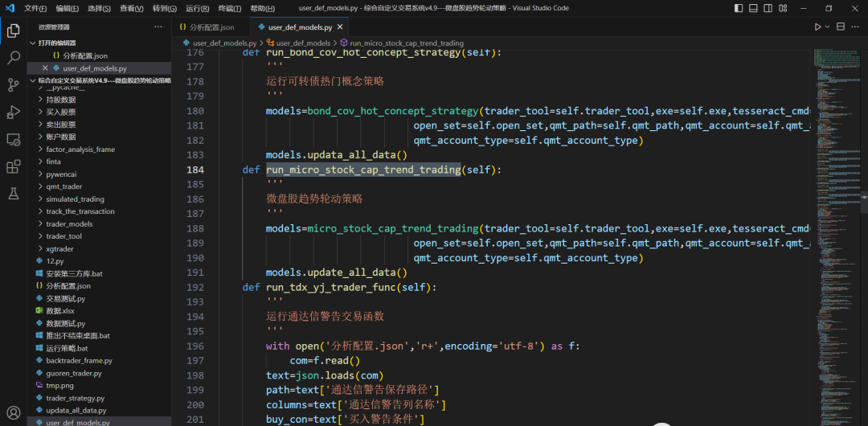Run the Python file with play icon
868x426 pixels.
[817, 27]
